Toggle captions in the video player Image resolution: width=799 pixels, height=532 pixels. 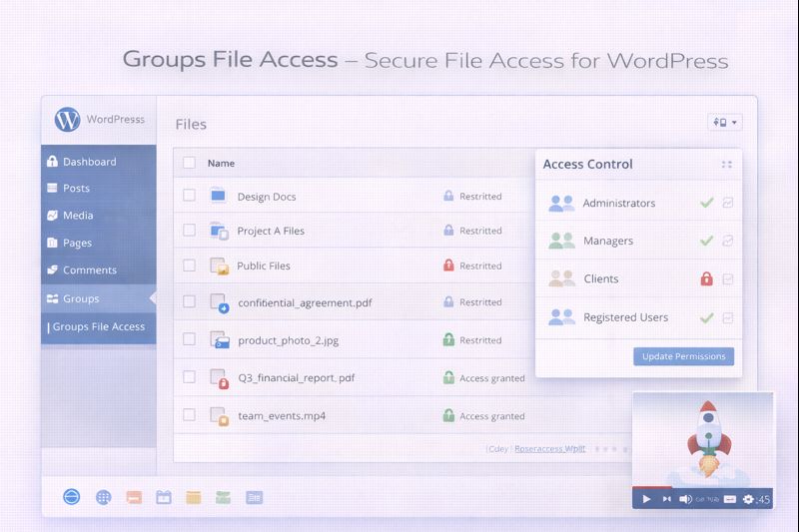[730, 499]
